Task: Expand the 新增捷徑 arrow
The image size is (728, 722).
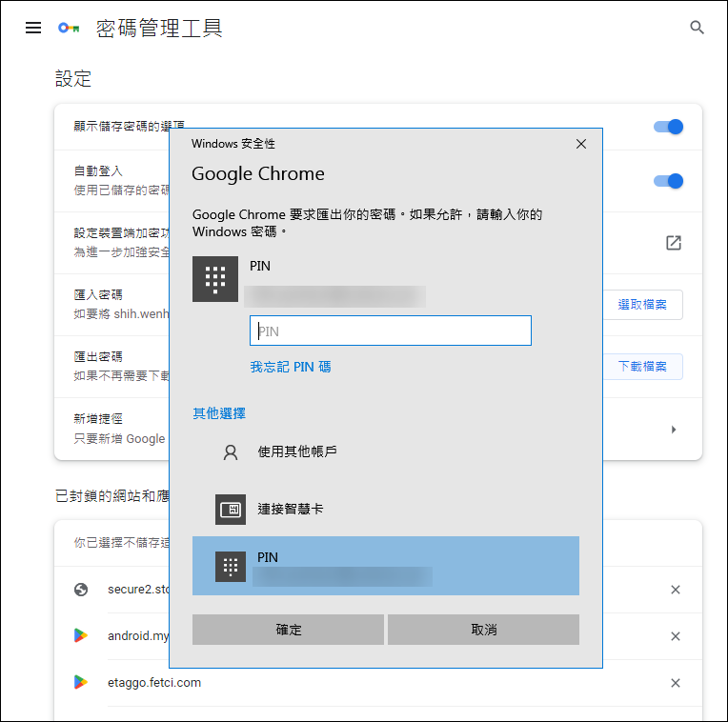Action: [x=674, y=430]
